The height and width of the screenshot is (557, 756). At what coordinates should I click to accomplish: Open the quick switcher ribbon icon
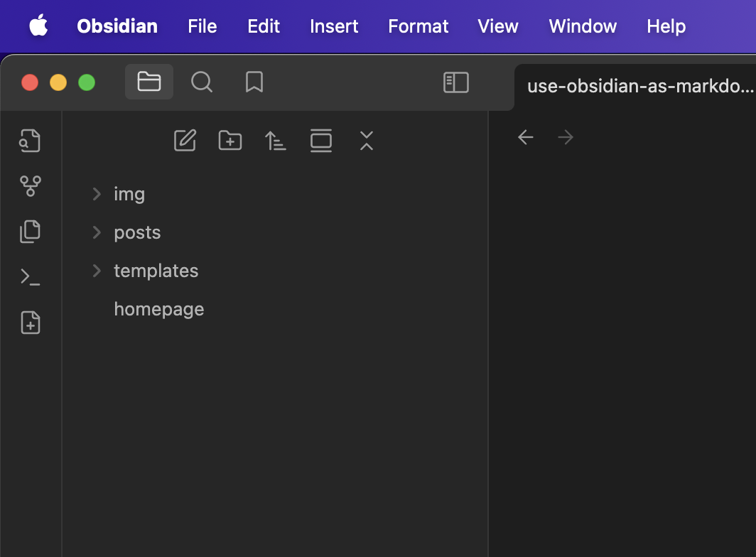coord(30,141)
